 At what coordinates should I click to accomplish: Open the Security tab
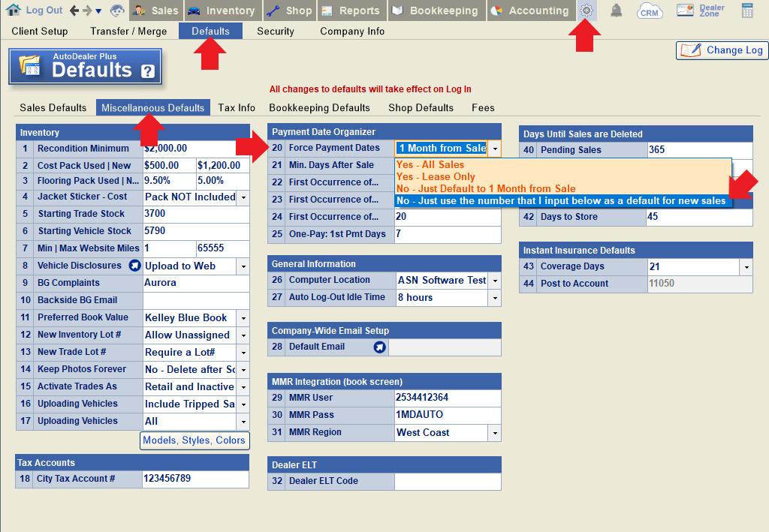276,32
